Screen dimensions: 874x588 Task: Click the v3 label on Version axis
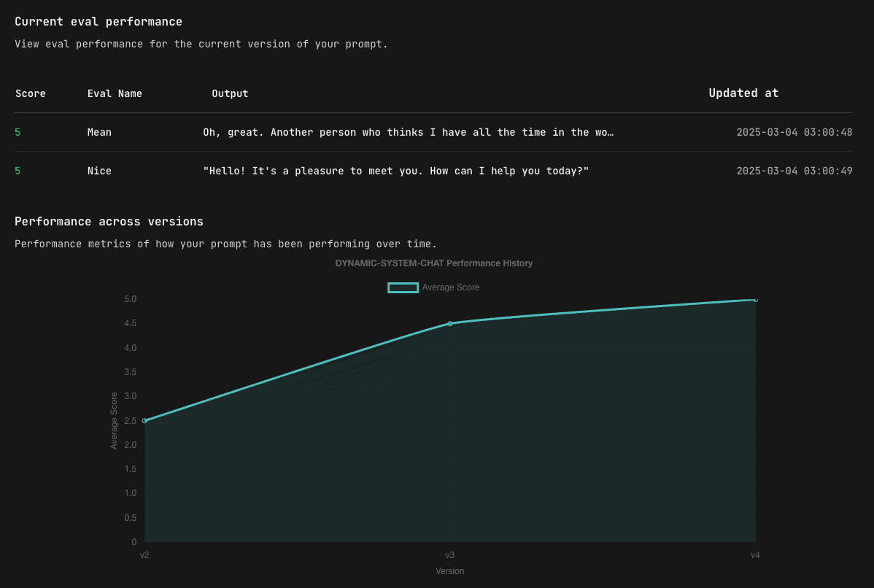450,555
